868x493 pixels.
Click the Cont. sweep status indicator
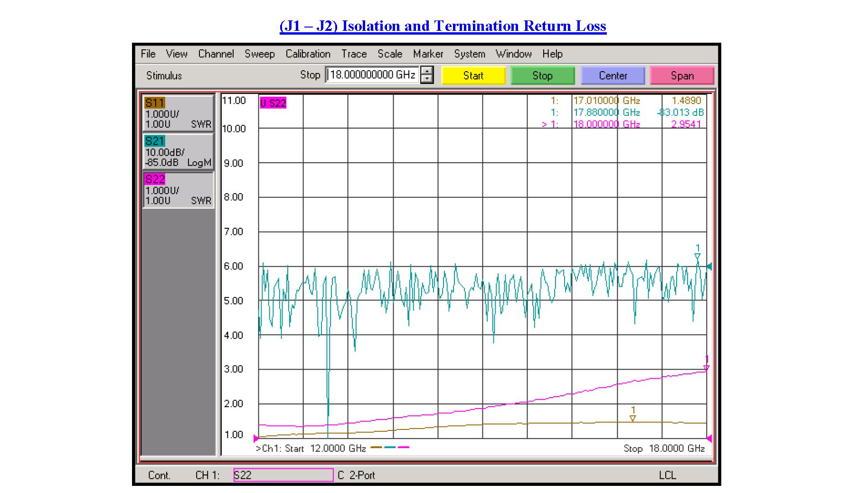tap(160, 475)
